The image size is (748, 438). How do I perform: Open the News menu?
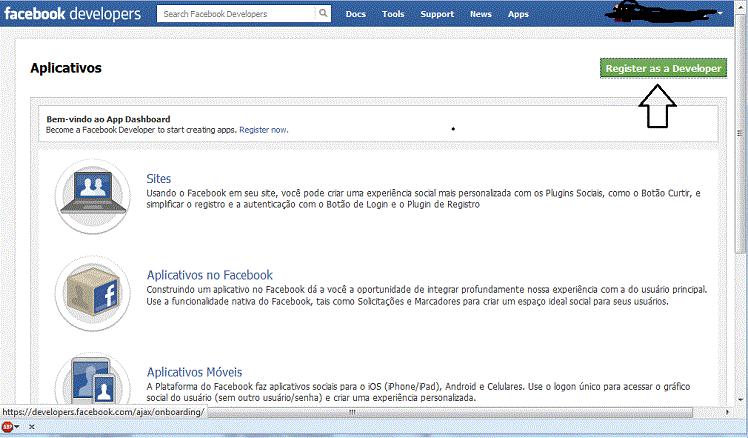[480, 14]
